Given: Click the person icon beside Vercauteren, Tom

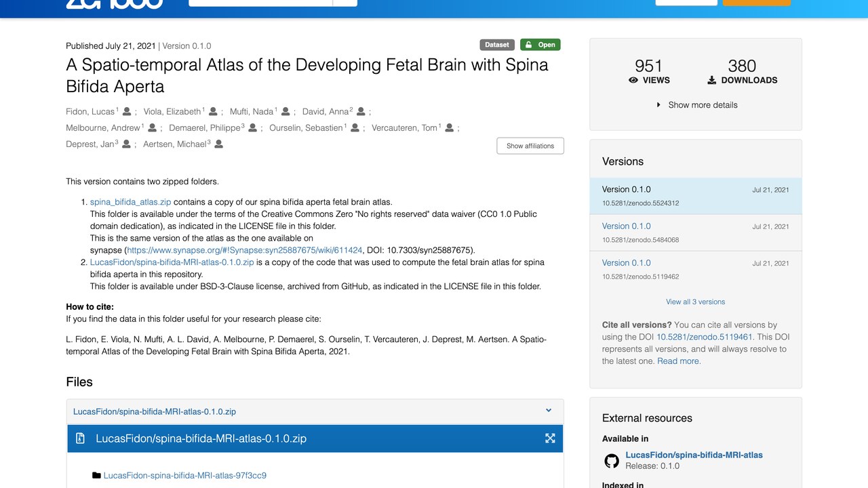Looking at the screenshot, I should [449, 127].
